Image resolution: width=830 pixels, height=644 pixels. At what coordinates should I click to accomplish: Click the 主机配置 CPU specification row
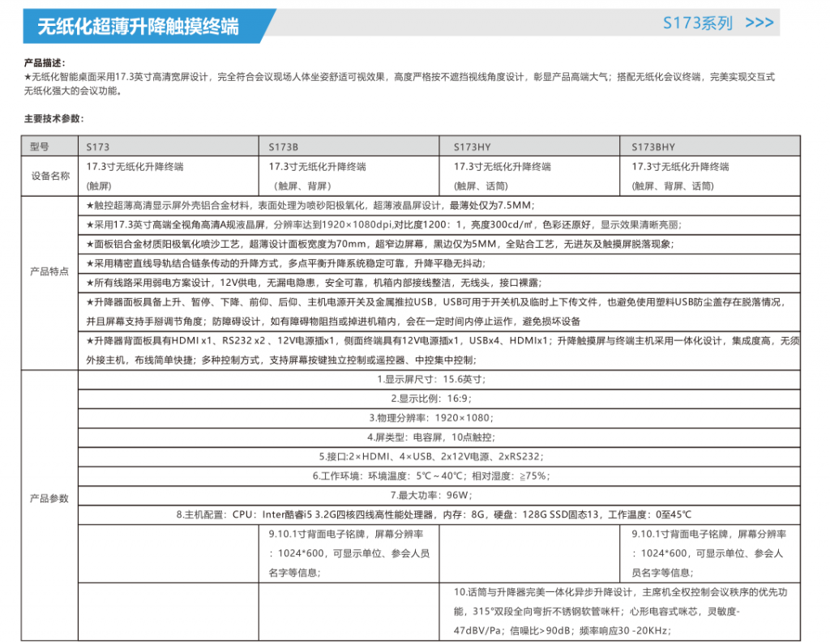(x=434, y=514)
